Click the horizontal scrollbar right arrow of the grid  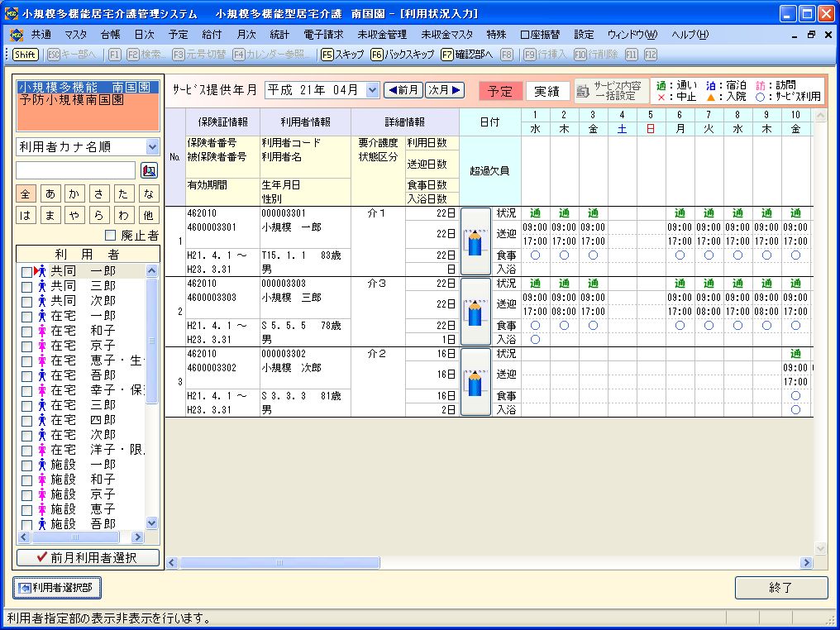(x=806, y=563)
